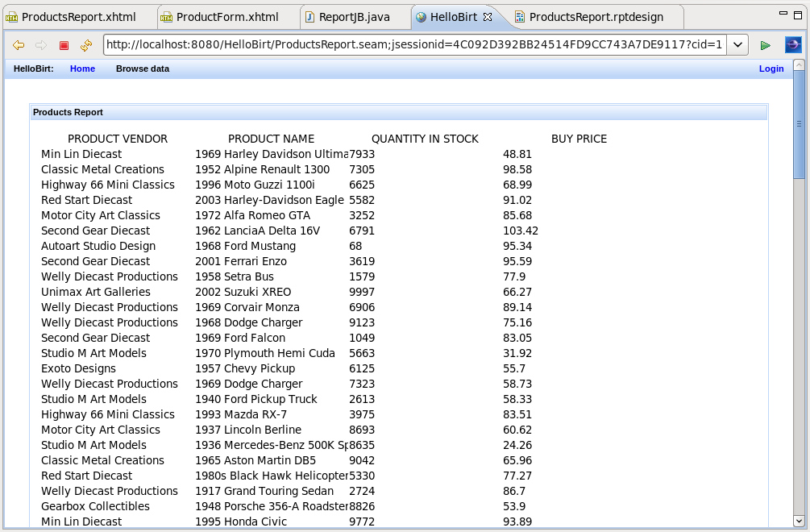This screenshot has width=810, height=532.
Task: Click the quantity 68 value
Action: pyautogui.click(x=355, y=247)
